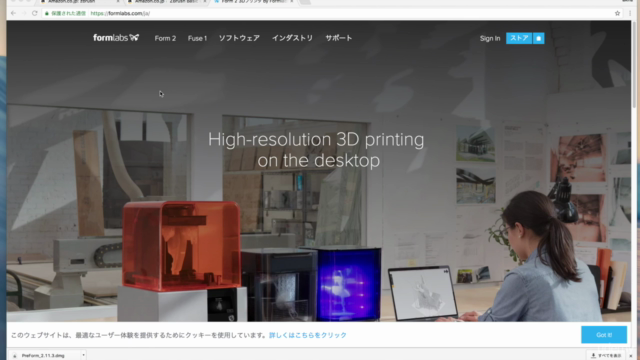Switch to the first Amazon.co.jp tab

click(80, 2)
